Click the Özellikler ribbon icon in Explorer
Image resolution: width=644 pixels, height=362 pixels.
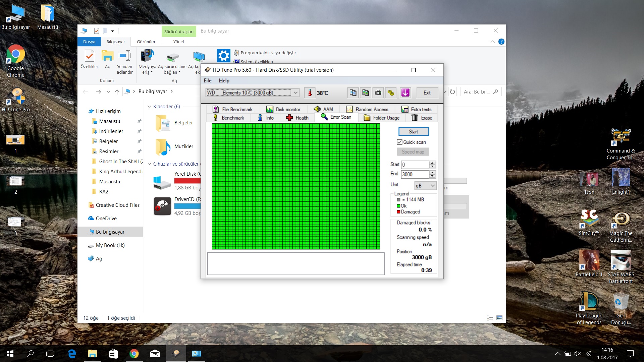[x=90, y=60]
